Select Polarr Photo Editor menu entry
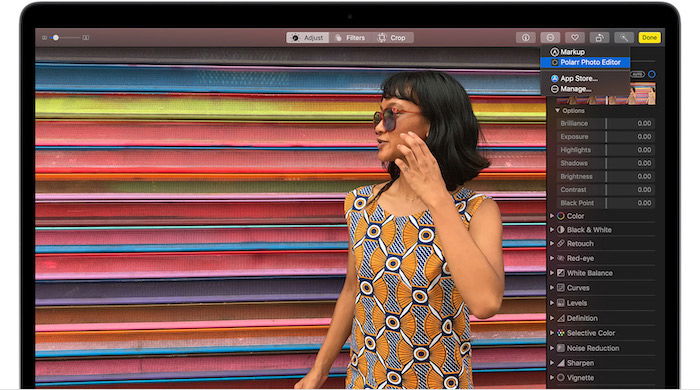The height and width of the screenshot is (390, 700). point(585,62)
